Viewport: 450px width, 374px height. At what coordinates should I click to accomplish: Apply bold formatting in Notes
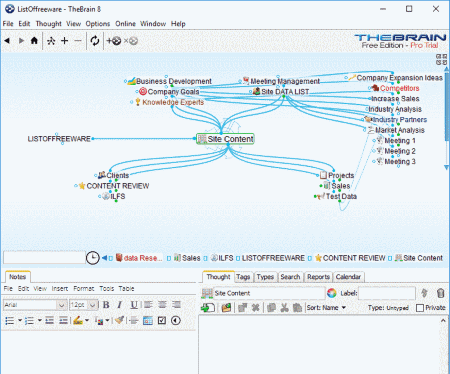[106, 305]
